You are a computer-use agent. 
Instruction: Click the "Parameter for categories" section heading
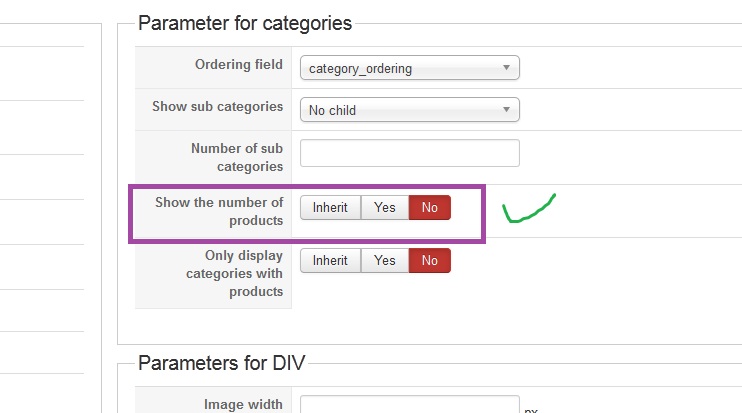[x=245, y=23]
